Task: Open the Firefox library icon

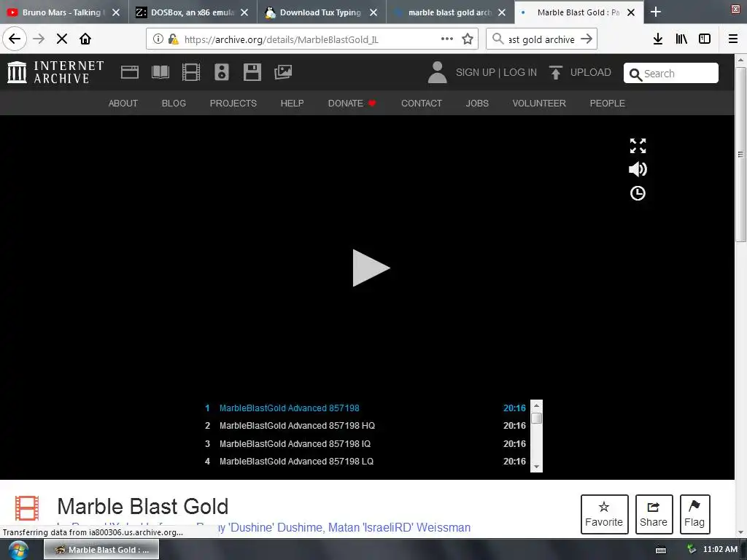Action: pyautogui.click(x=681, y=39)
